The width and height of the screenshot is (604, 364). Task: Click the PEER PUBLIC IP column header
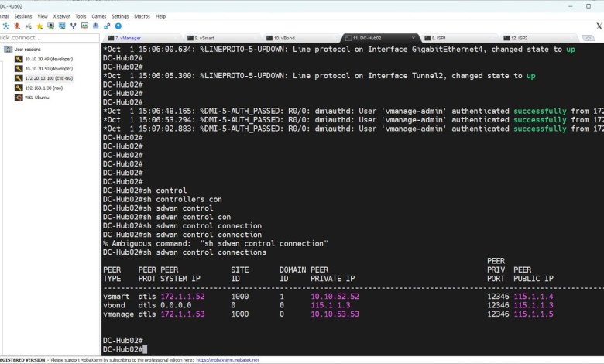point(534,274)
